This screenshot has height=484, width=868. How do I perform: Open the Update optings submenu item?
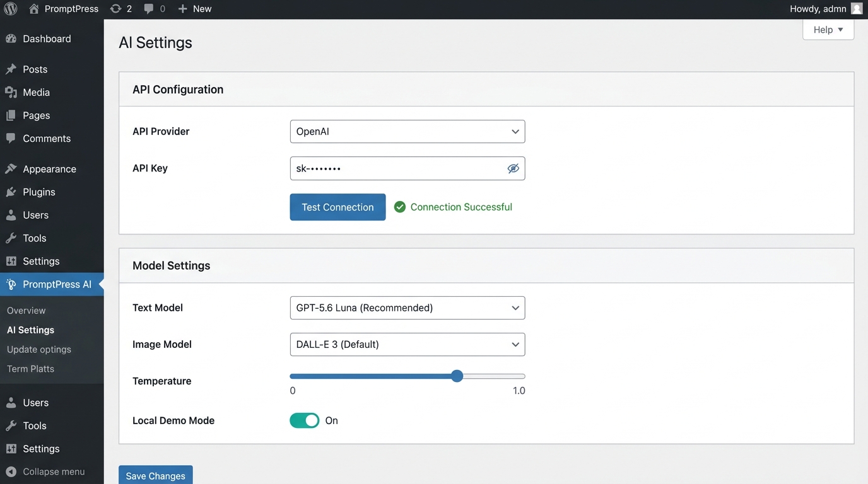click(39, 349)
